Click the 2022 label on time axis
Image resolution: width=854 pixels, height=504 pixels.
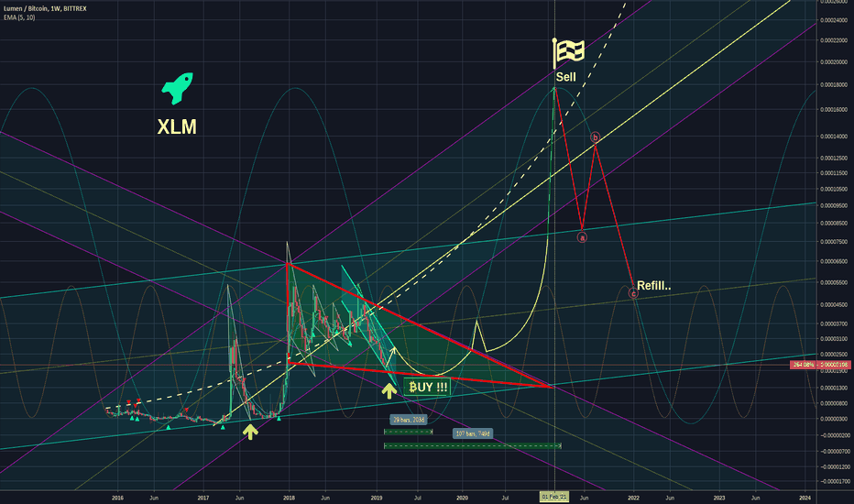[633, 498]
